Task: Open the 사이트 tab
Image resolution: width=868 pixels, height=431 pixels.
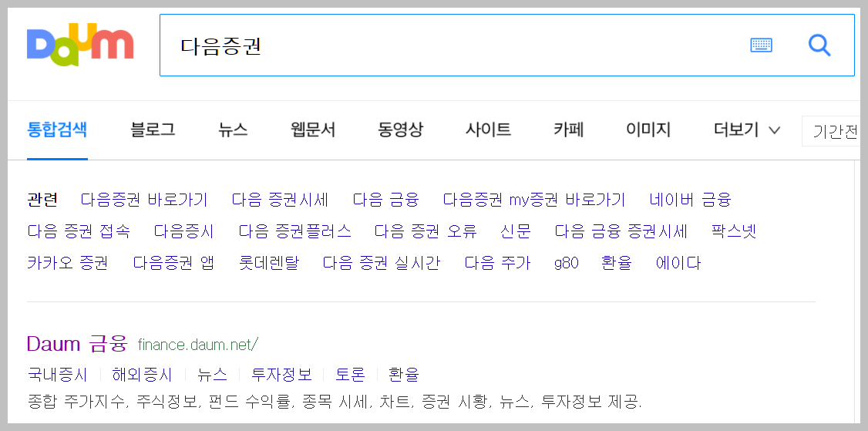Action: pos(488,130)
